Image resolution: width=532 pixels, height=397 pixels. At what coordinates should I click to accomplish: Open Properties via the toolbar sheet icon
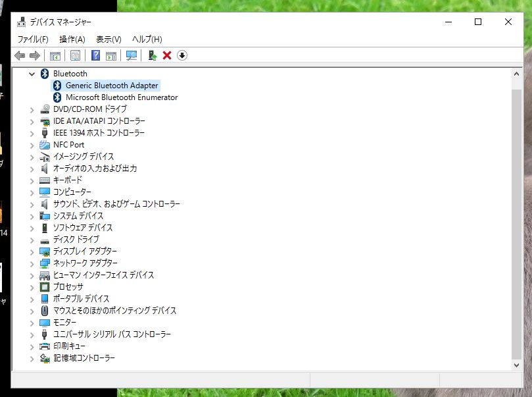click(x=76, y=55)
